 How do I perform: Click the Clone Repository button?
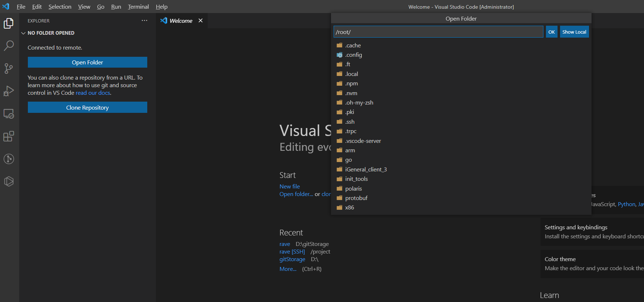coord(88,107)
